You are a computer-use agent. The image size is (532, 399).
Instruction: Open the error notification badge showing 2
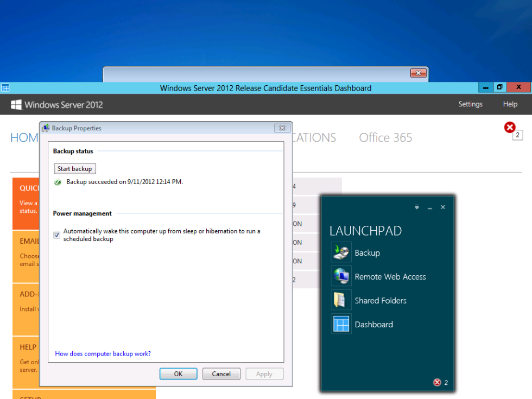509,127
